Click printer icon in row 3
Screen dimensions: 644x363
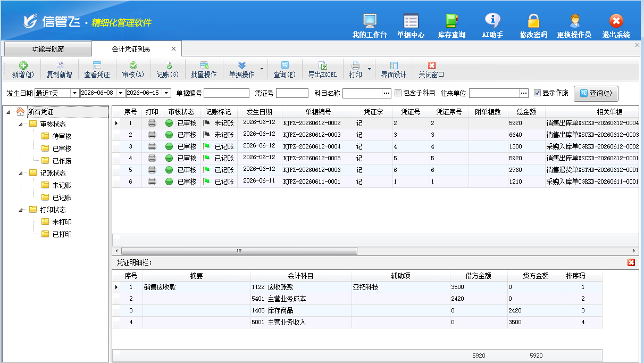tap(152, 146)
